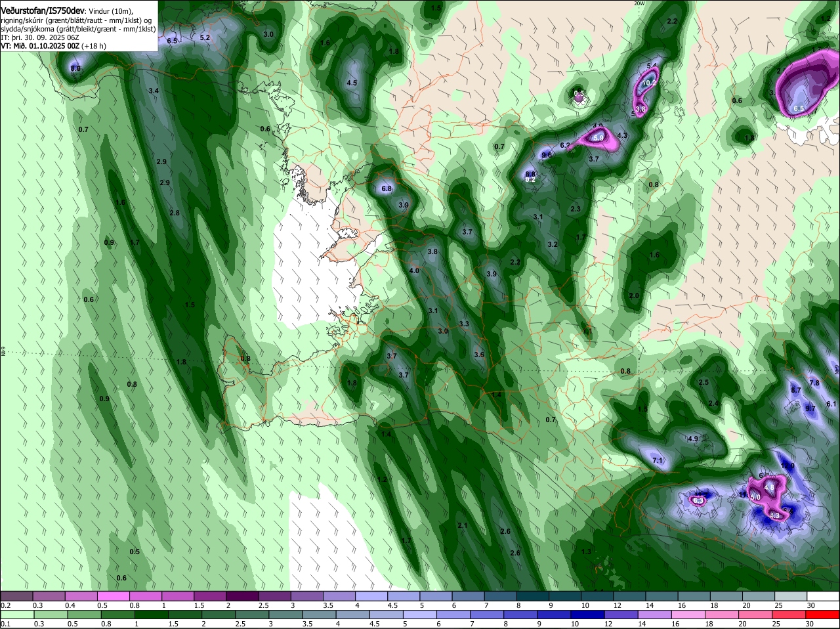The height and width of the screenshot is (629, 840).
Task: Select the 6.2 precipitation value on the map
Action: (x=565, y=146)
